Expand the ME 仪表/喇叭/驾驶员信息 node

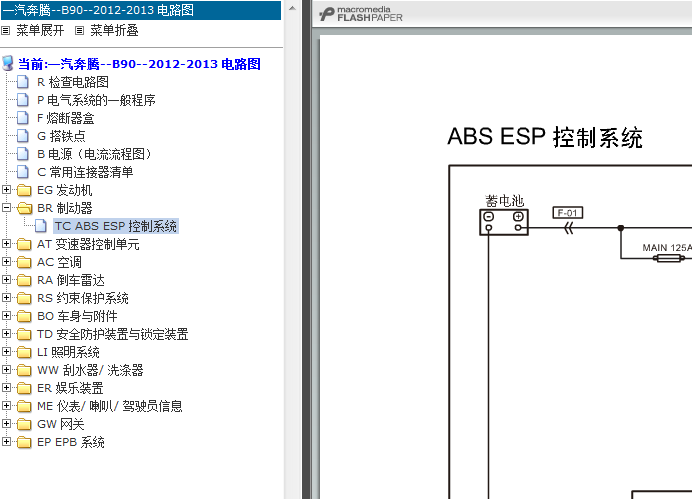[6, 405]
